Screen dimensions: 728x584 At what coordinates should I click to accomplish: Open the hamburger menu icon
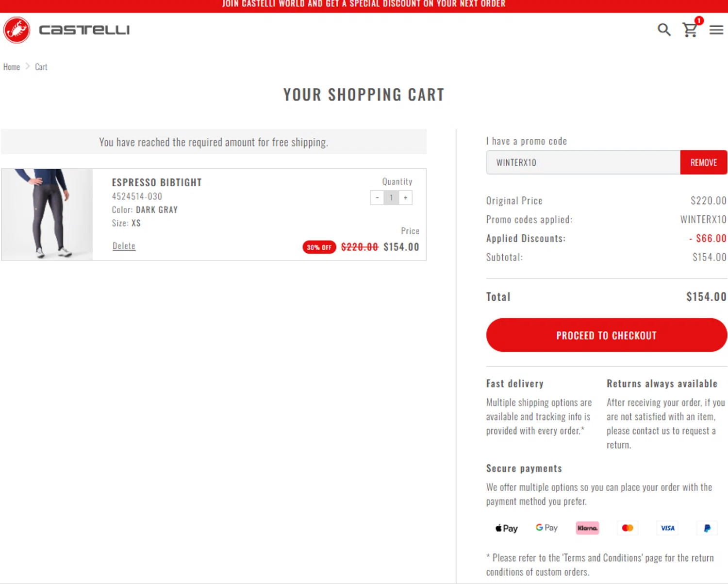[716, 30]
